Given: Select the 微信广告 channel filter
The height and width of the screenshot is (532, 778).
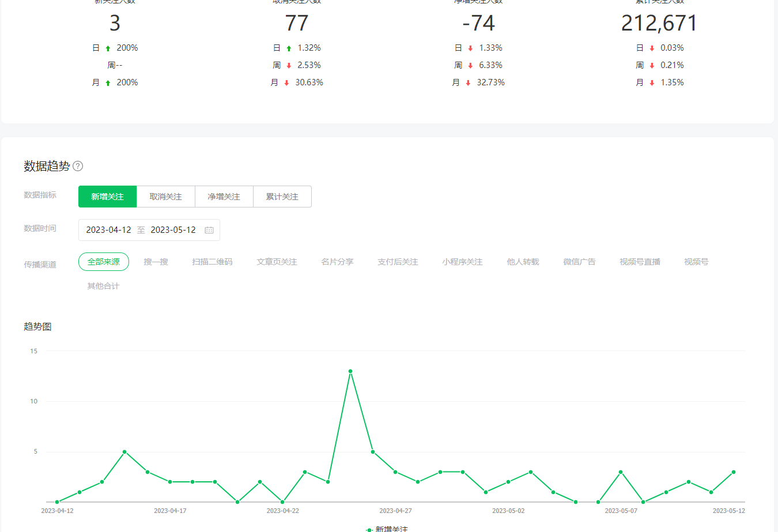Looking at the screenshot, I should pos(579,262).
